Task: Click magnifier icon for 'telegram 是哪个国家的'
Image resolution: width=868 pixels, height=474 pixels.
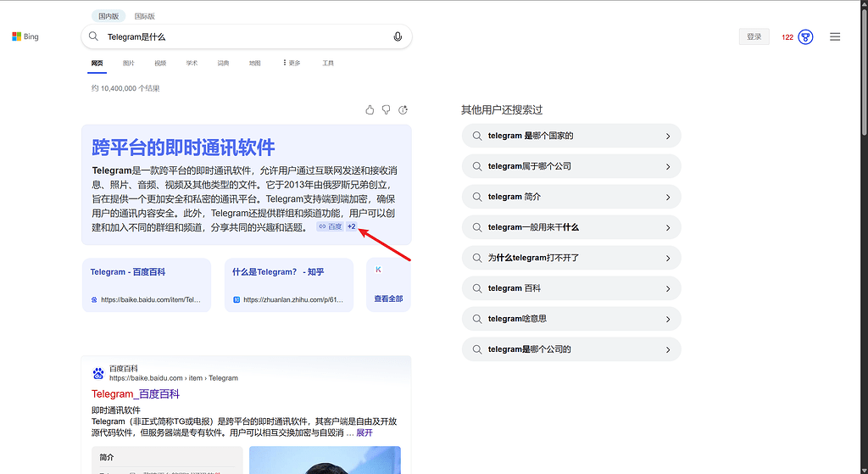Action: pos(476,136)
